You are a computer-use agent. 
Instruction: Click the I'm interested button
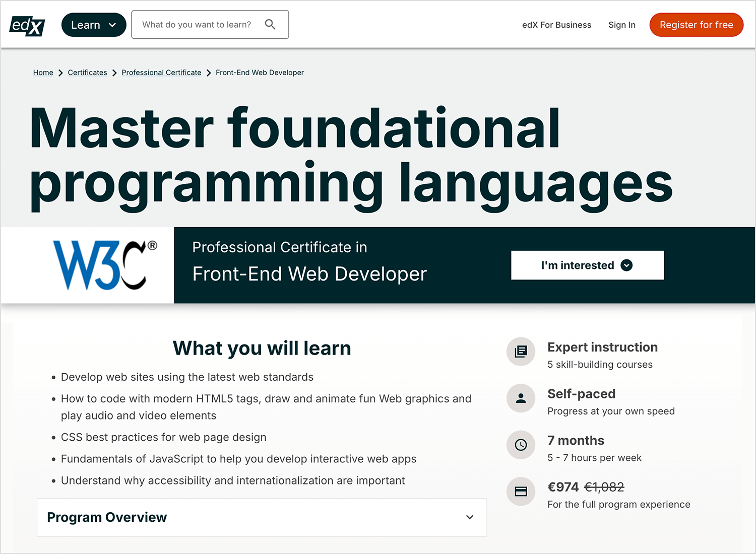(587, 265)
